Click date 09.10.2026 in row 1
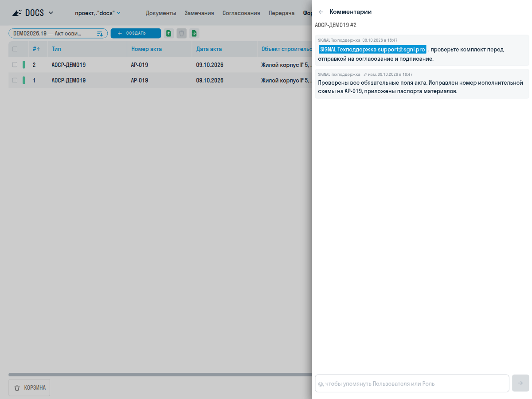 click(x=210, y=80)
